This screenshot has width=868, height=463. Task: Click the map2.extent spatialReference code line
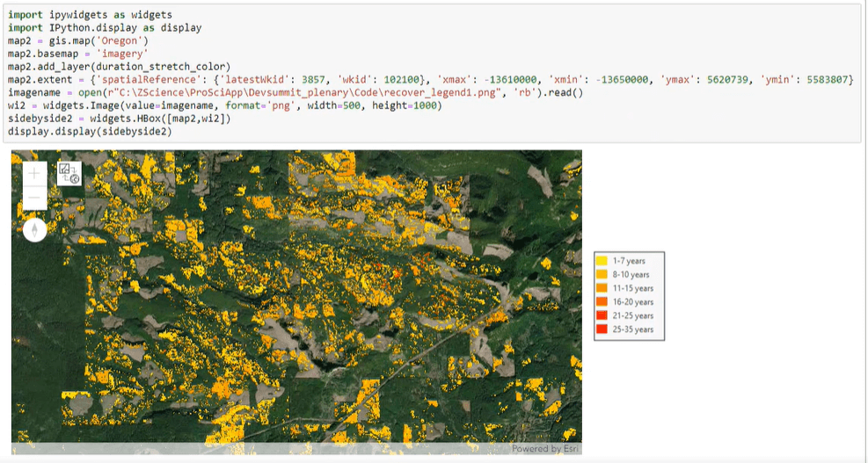pos(431,80)
